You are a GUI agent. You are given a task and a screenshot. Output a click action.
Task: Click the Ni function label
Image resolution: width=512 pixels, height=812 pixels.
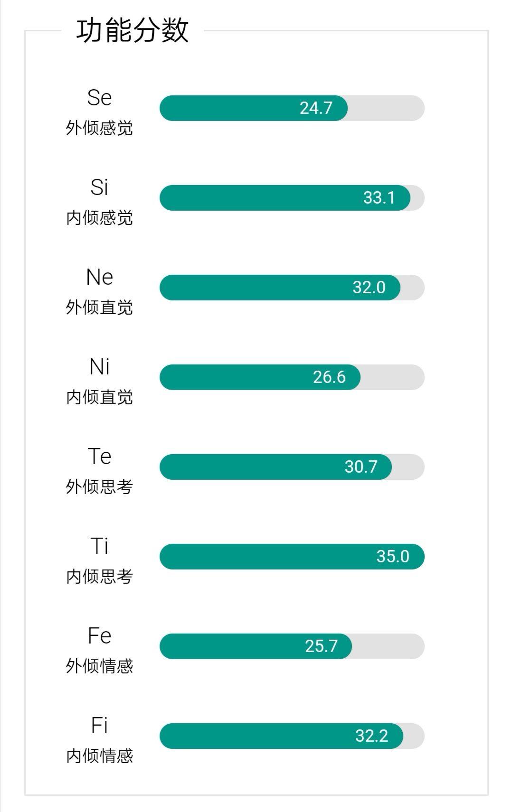coord(99,367)
